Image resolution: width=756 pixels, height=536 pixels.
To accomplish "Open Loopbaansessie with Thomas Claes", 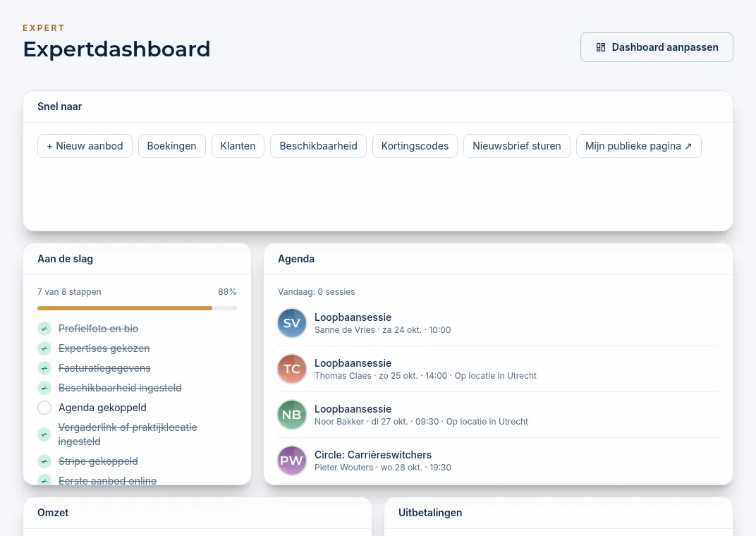I will 353,363.
